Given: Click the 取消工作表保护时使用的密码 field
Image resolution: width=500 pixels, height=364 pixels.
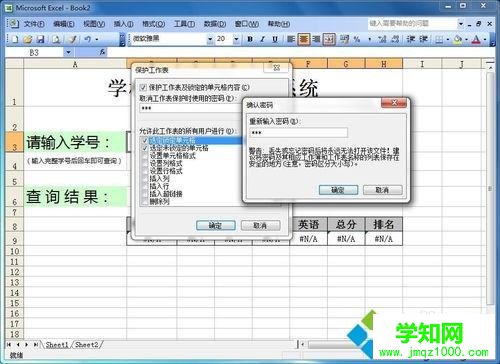Looking at the screenshot, I should point(191,108).
